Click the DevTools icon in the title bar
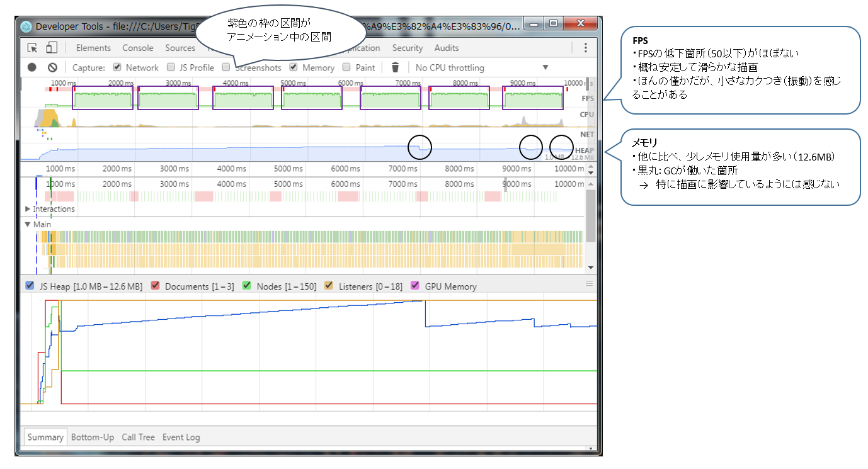Viewport: 868px width, 469px height. pyautogui.click(x=26, y=26)
